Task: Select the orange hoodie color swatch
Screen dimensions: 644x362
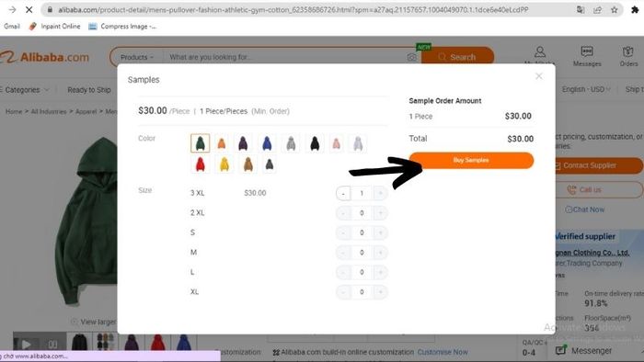Action: 222,143
